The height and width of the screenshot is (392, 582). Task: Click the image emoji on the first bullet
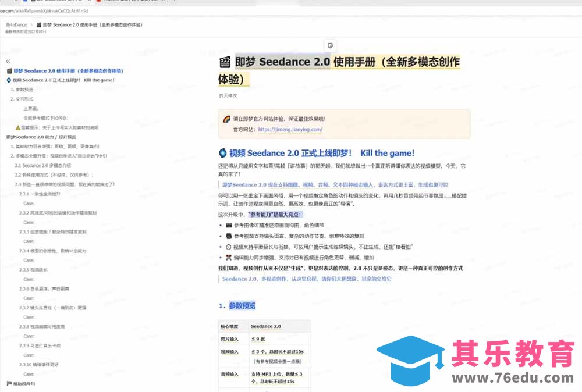(x=229, y=225)
